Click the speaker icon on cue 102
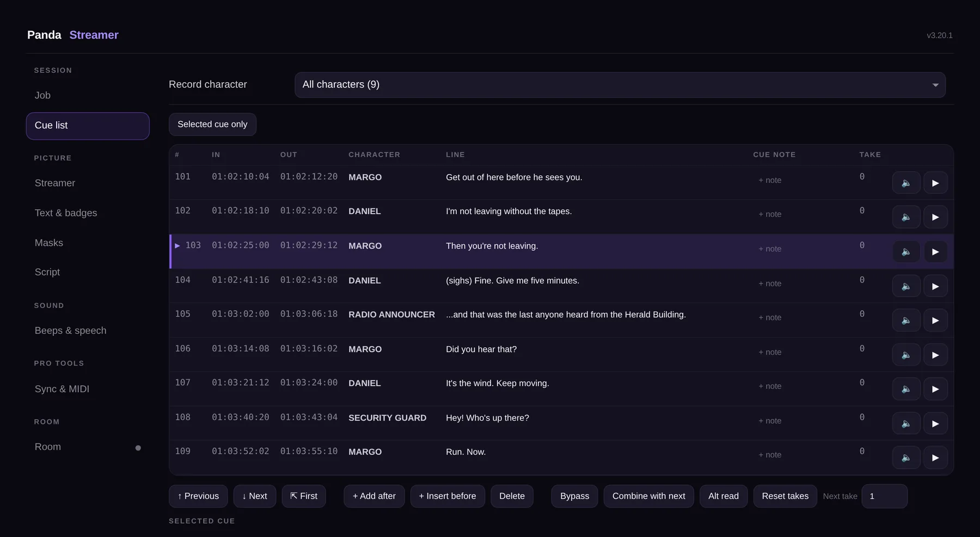The height and width of the screenshot is (537, 980). click(x=906, y=217)
